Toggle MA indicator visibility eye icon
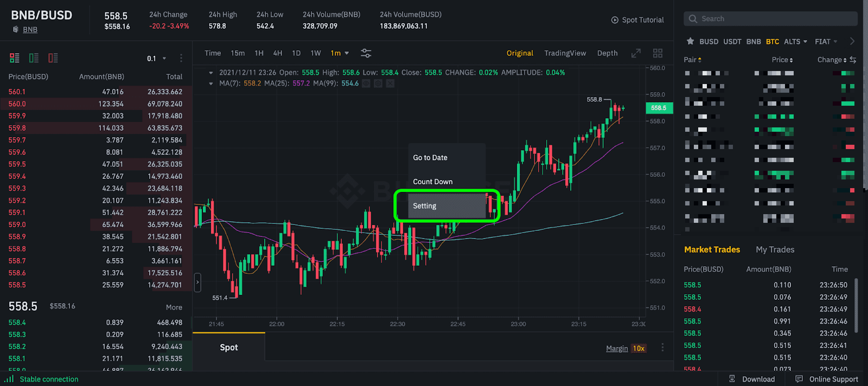 click(x=366, y=83)
